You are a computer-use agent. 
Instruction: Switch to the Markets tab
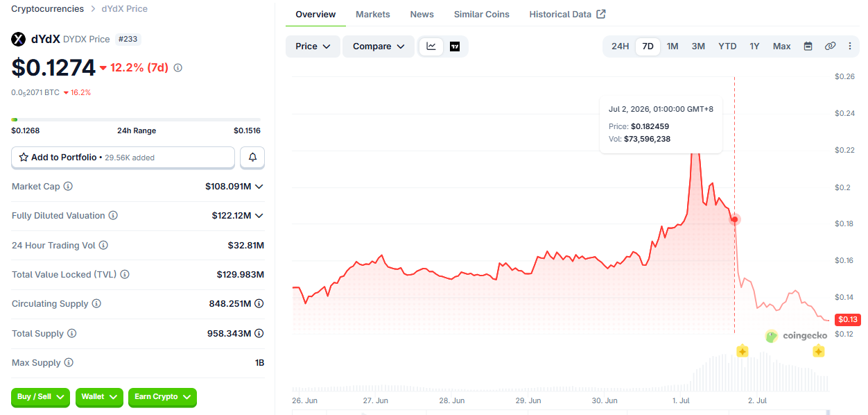pyautogui.click(x=373, y=15)
